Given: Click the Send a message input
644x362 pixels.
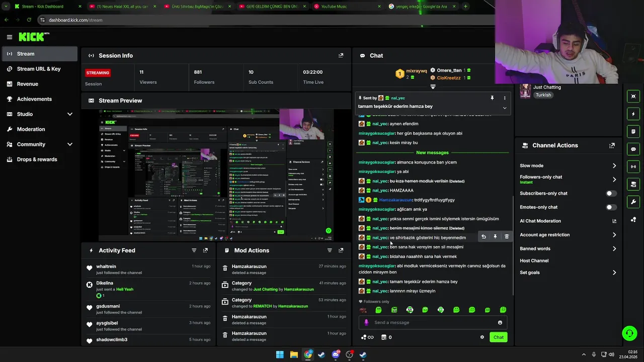Looking at the screenshot, I should [x=433, y=323].
